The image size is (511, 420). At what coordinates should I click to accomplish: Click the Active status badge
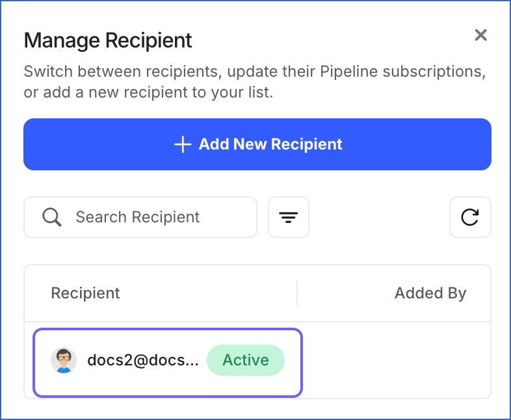coord(246,360)
